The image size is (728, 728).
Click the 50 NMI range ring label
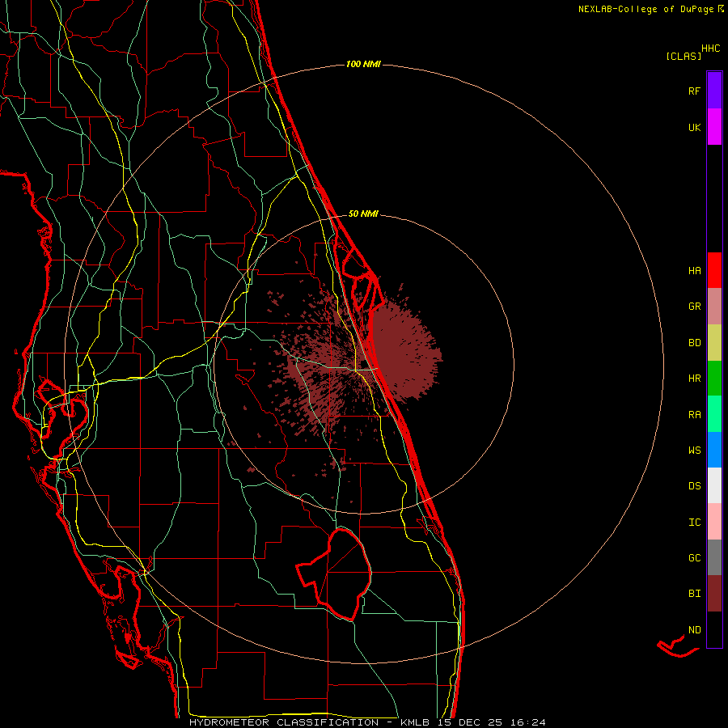363,214
